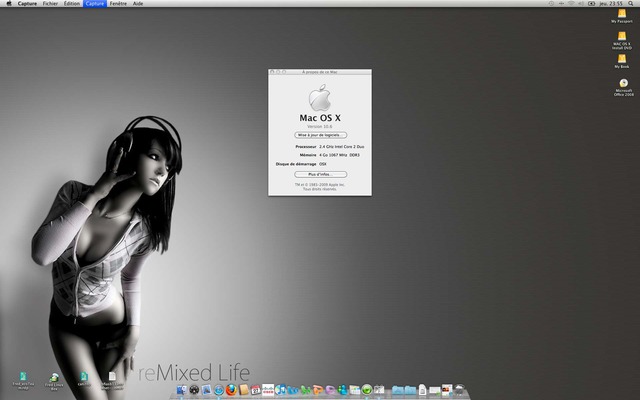The height and width of the screenshot is (400, 640).
Task: Click the large Apple logo in About window
Action: (x=320, y=98)
